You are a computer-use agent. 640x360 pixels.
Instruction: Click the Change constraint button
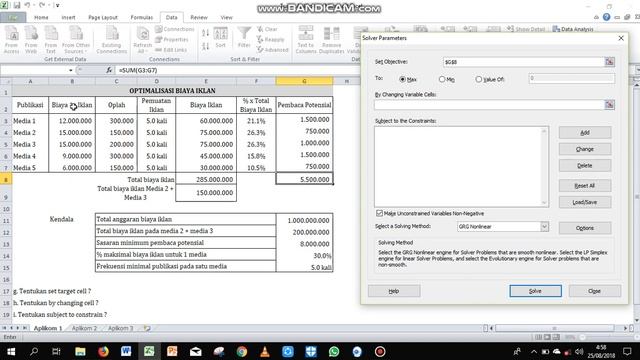585,149
